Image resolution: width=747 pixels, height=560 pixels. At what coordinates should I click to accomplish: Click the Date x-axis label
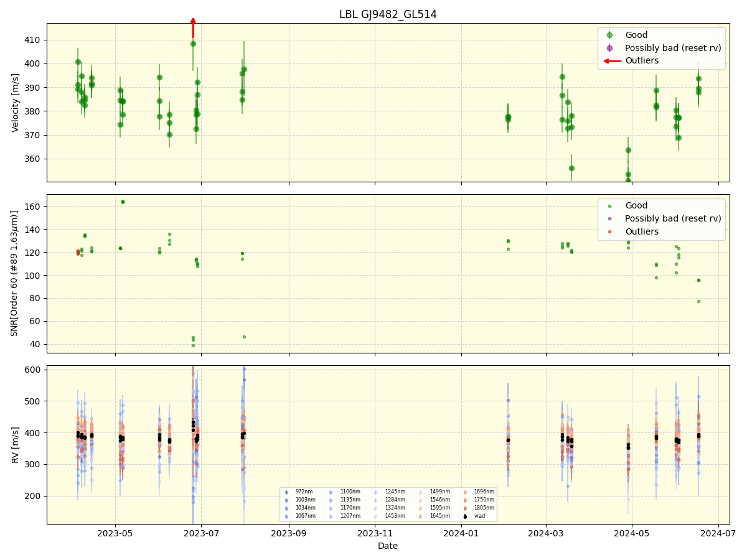[388, 546]
